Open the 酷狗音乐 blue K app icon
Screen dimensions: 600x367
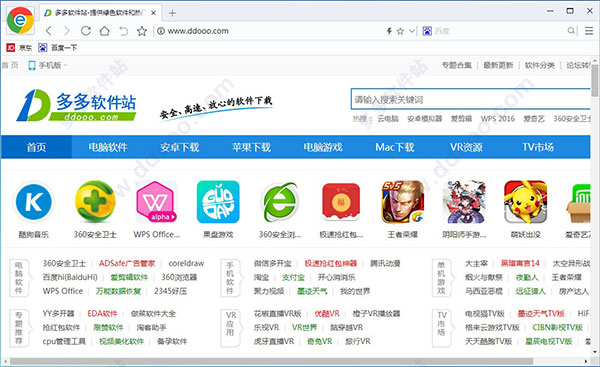point(34,202)
